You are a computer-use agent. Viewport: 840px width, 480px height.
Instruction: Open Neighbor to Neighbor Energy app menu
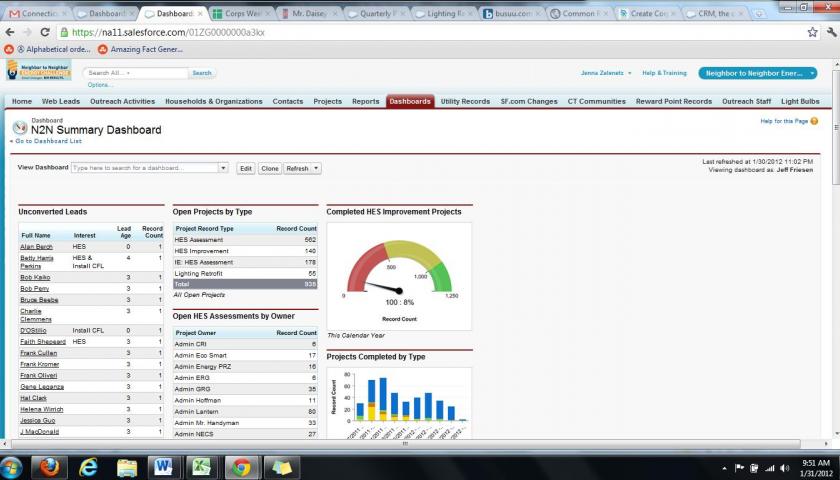point(758,73)
